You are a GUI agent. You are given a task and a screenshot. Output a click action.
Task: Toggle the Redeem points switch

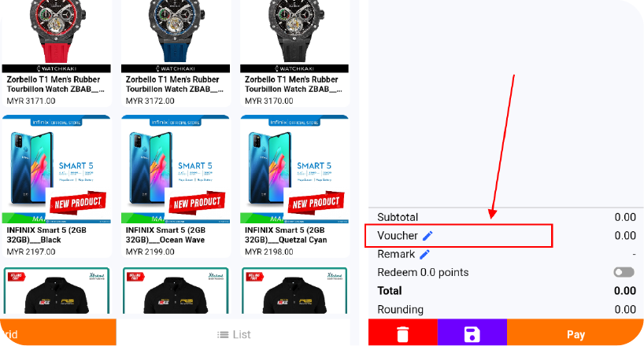[x=624, y=272]
